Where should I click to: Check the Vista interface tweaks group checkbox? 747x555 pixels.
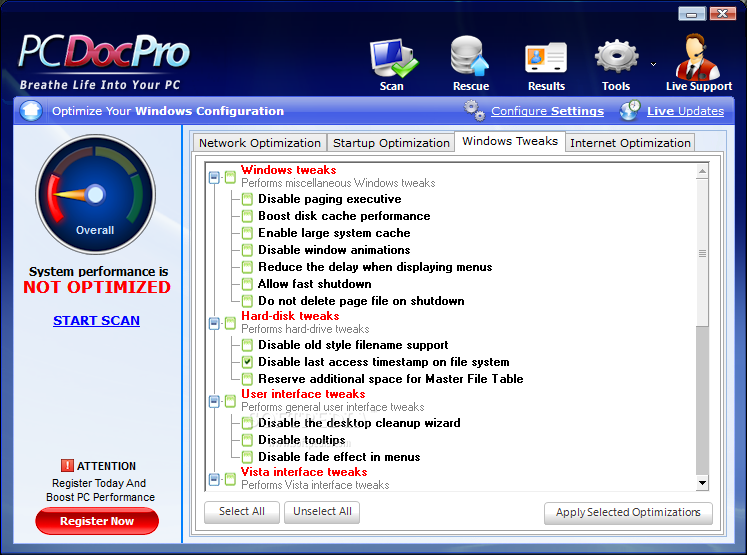(x=231, y=479)
